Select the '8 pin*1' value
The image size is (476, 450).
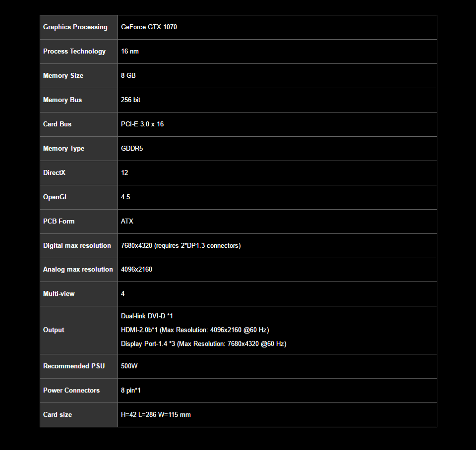tap(131, 391)
